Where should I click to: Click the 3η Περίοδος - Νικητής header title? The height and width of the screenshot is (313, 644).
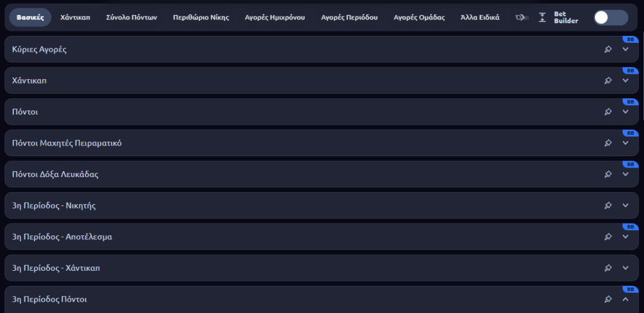(x=54, y=205)
